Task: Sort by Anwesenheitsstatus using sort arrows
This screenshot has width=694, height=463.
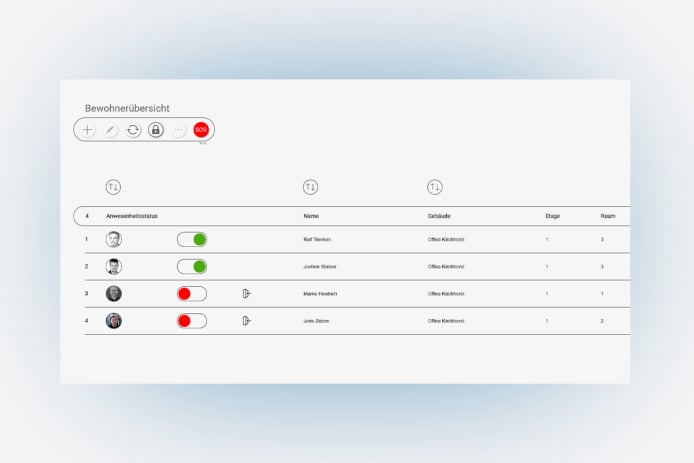Action: click(113, 187)
